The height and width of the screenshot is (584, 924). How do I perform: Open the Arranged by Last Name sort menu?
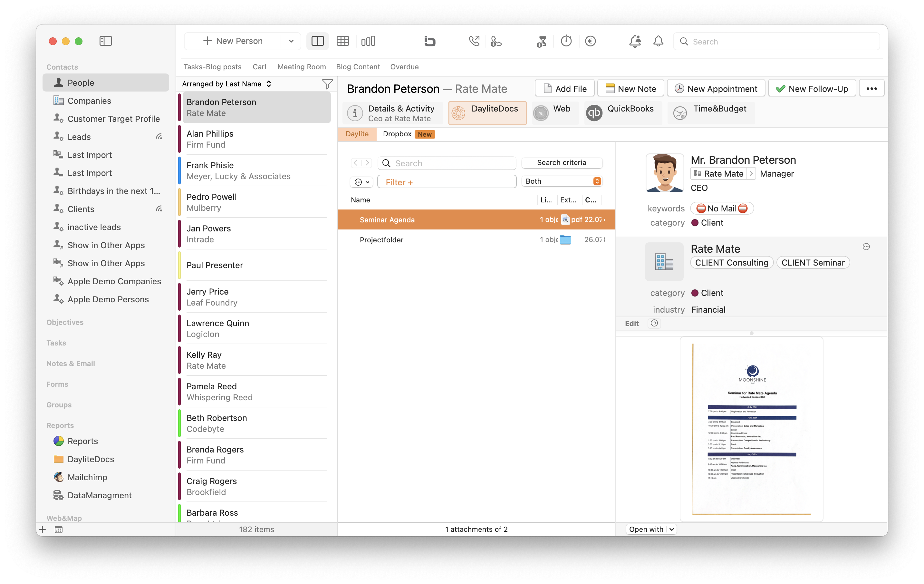[x=227, y=84]
